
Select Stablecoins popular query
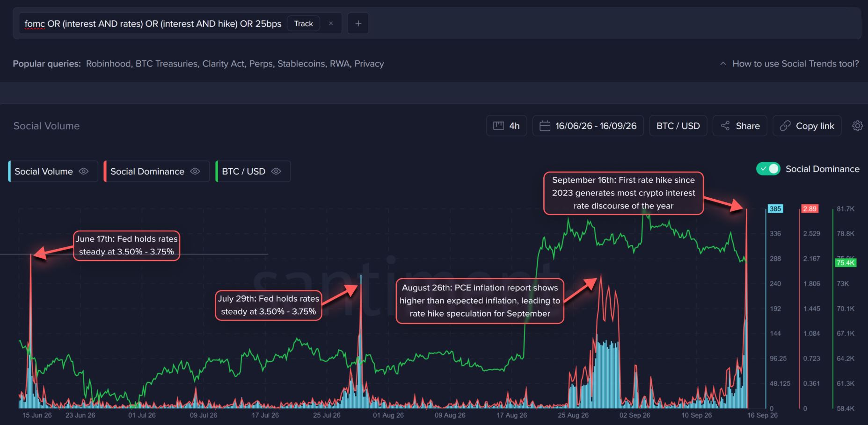point(301,64)
